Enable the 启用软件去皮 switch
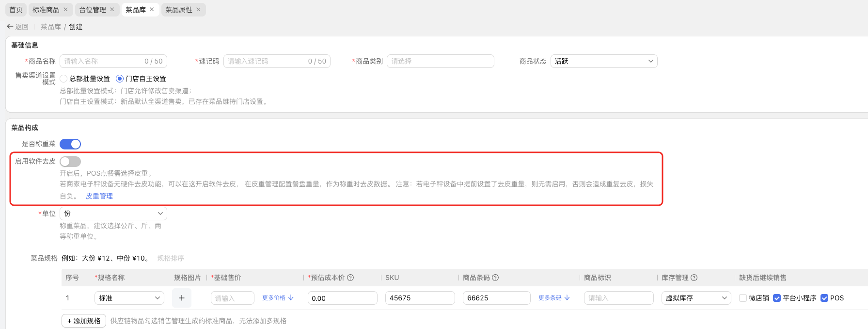868x329 pixels. (x=70, y=162)
